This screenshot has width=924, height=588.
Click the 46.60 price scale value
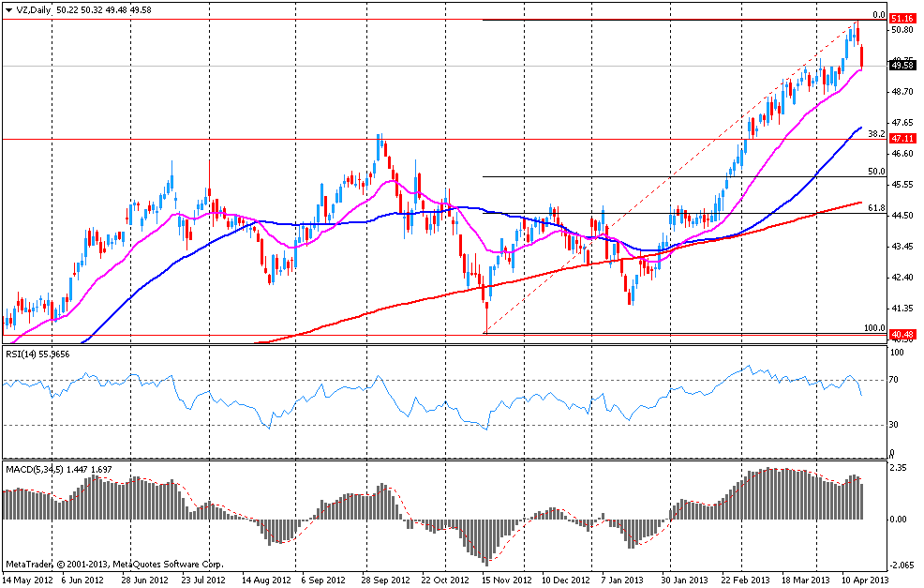pyautogui.click(x=902, y=153)
